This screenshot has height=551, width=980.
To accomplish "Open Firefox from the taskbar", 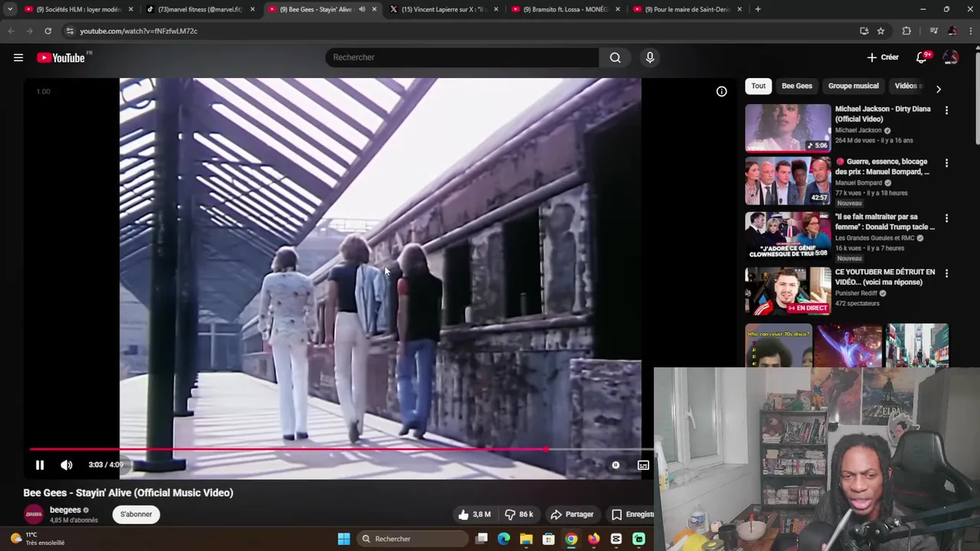I will pyautogui.click(x=593, y=539).
